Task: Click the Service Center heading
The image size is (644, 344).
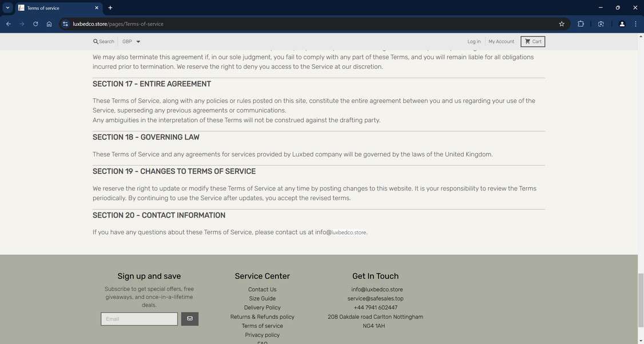Action: pyautogui.click(x=262, y=276)
